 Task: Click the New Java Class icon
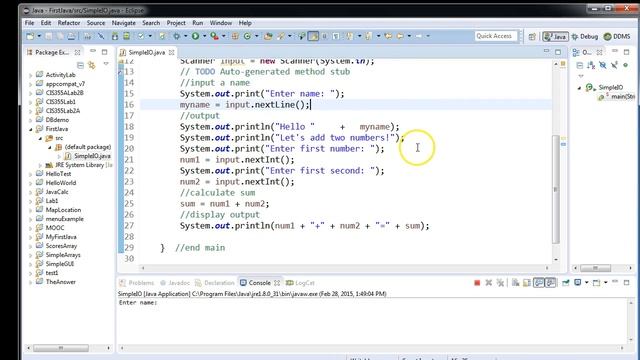[247, 36]
